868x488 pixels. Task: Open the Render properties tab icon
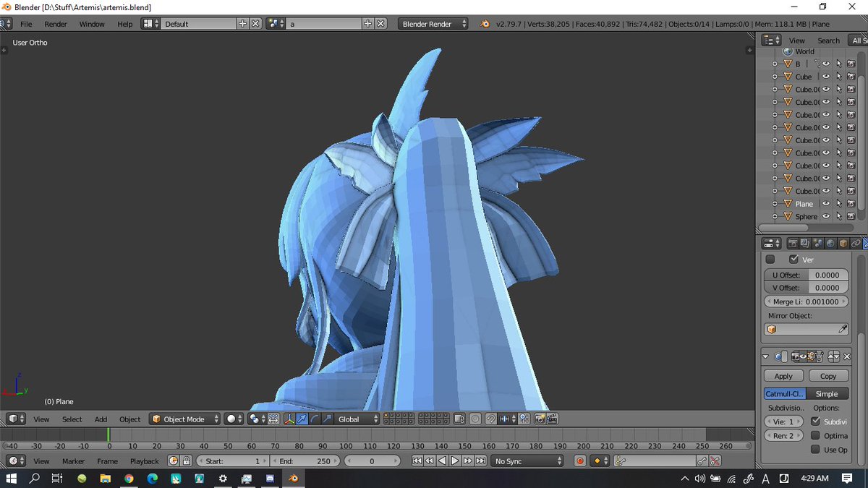tap(793, 244)
